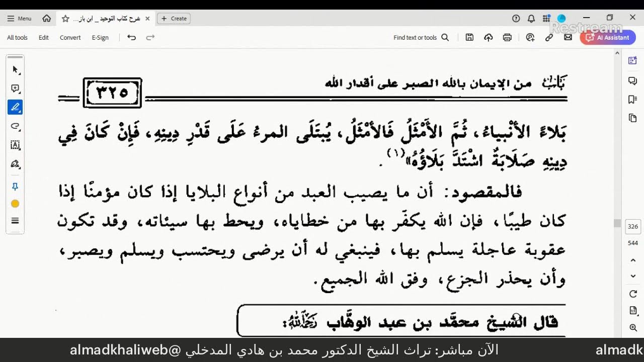Copy a link to the file
Image resolution: width=644 pixels, height=362 pixels.
(549, 38)
